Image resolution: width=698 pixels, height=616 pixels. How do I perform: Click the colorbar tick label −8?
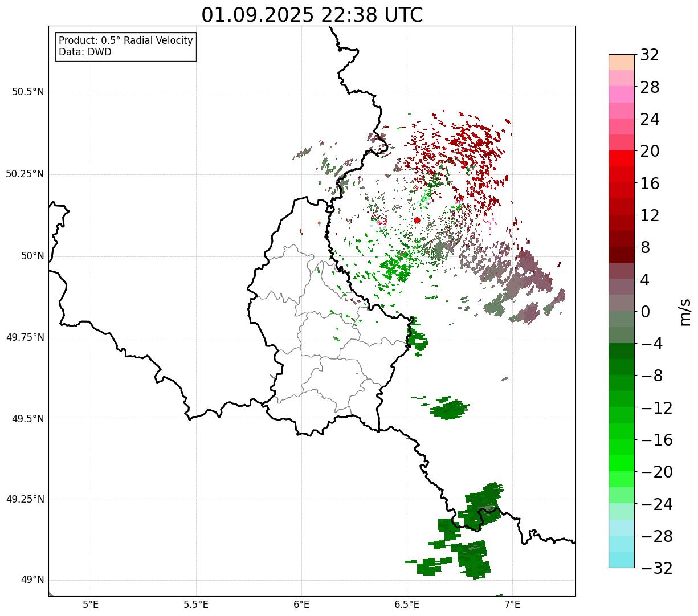[651, 376]
